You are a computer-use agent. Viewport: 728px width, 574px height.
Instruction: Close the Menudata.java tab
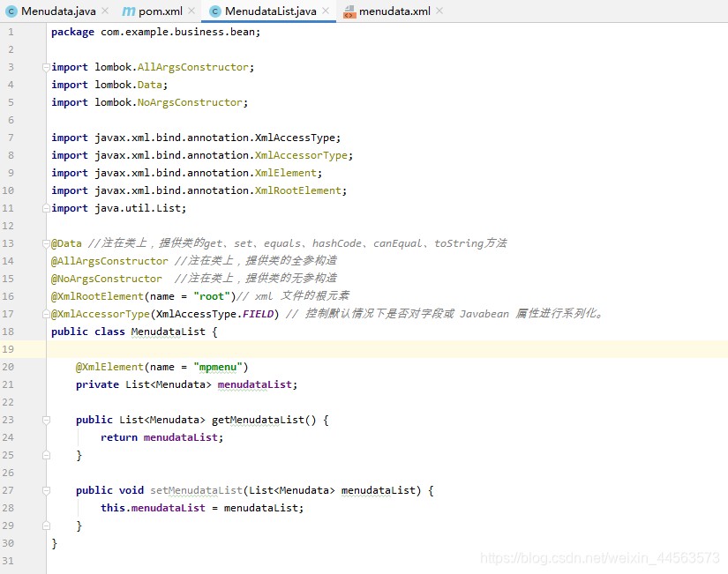tap(105, 11)
